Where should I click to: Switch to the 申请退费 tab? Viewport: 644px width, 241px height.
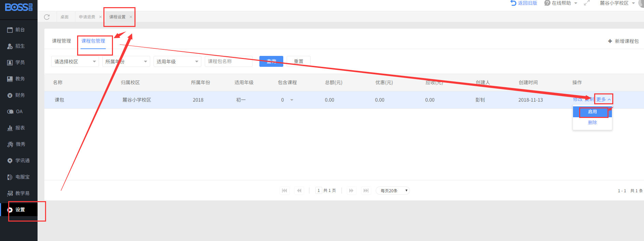tap(87, 17)
